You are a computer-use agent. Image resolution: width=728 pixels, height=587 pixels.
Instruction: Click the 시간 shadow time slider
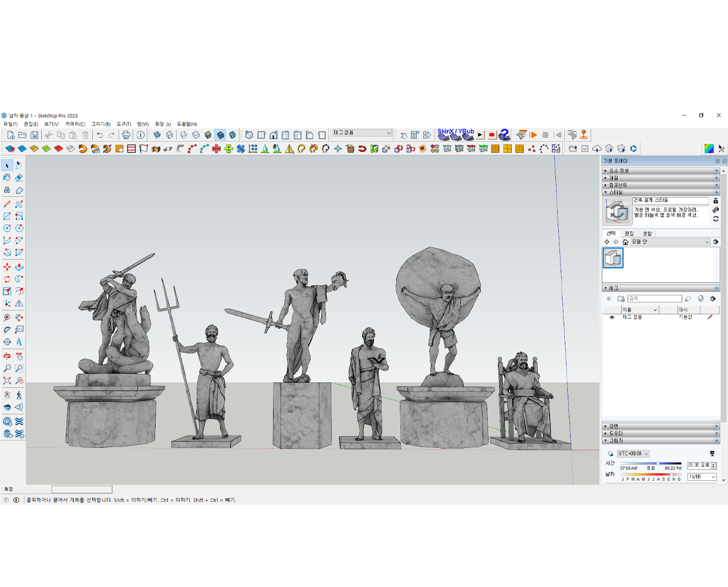pyautogui.click(x=651, y=464)
